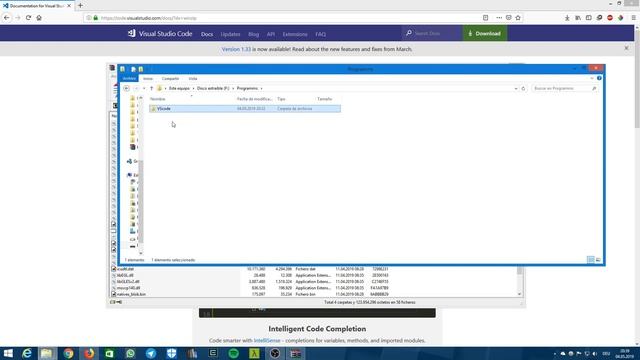Sort by Nombre column header
Viewport: 640px width, 360px height.
tap(158, 99)
